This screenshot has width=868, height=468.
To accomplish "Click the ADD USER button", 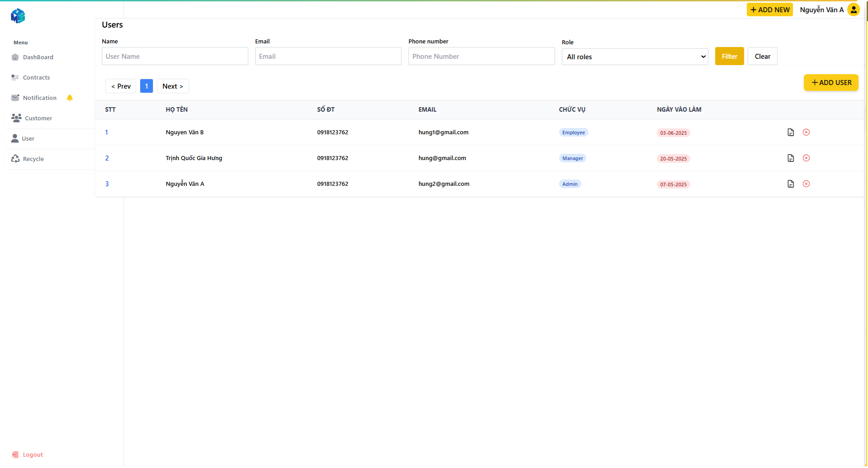I will click(x=830, y=83).
